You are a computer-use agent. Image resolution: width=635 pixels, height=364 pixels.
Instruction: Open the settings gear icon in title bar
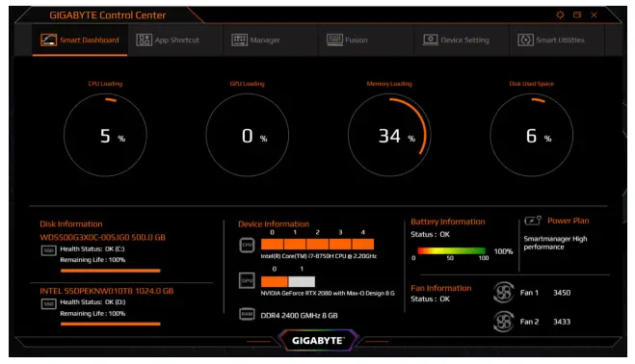(x=560, y=15)
